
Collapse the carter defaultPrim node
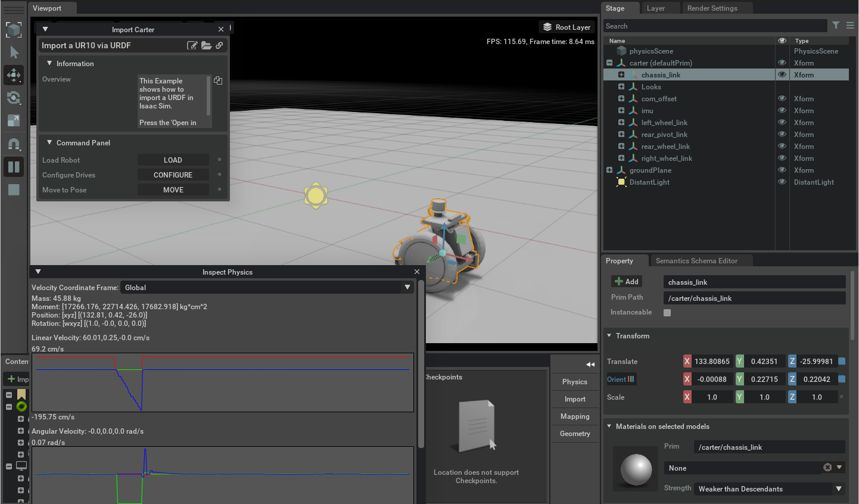(609, 63)
